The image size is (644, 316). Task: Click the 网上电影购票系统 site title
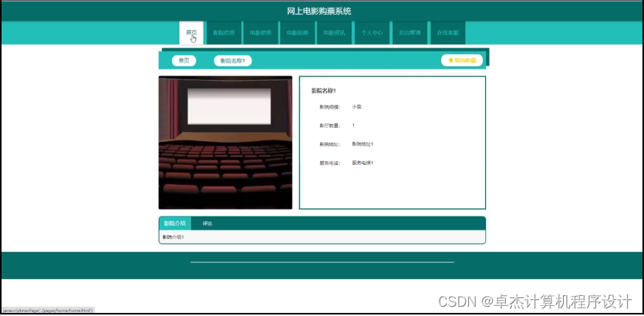click(x=319, y=11)
